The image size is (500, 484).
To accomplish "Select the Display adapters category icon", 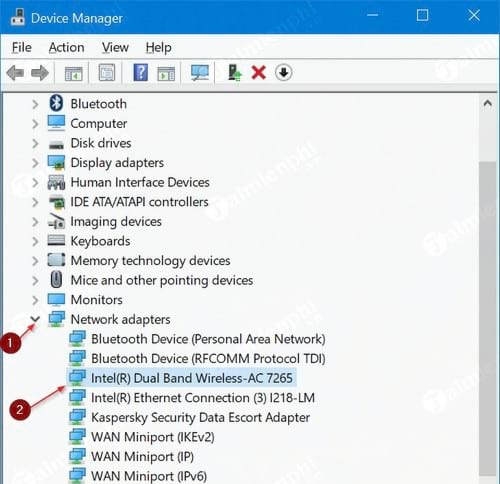I will (56, 163).
